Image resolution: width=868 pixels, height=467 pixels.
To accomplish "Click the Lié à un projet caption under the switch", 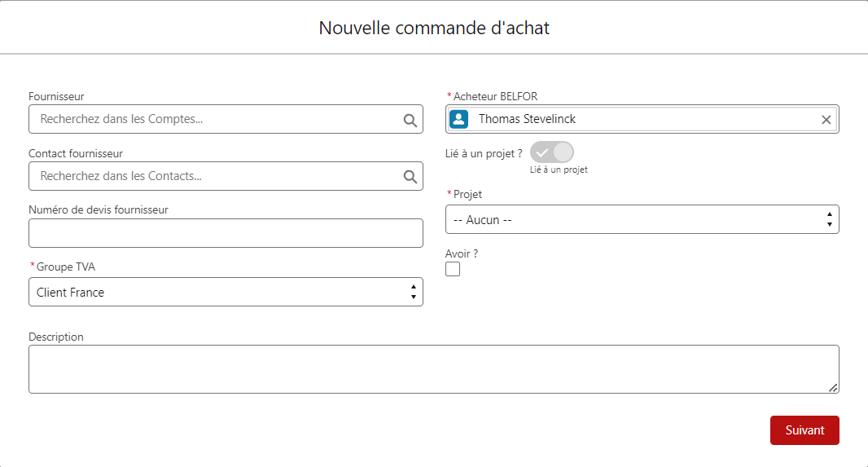I will pos(559,170).
